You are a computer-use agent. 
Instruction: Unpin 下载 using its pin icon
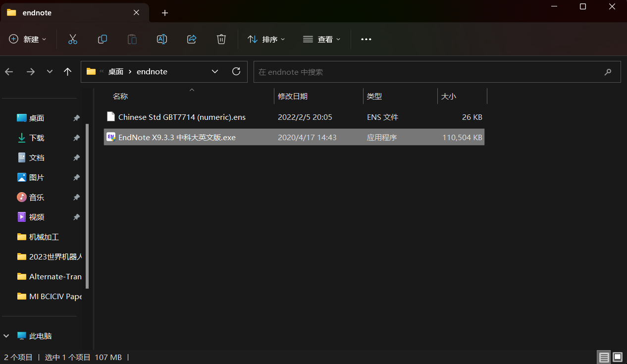tap(76, 138)
